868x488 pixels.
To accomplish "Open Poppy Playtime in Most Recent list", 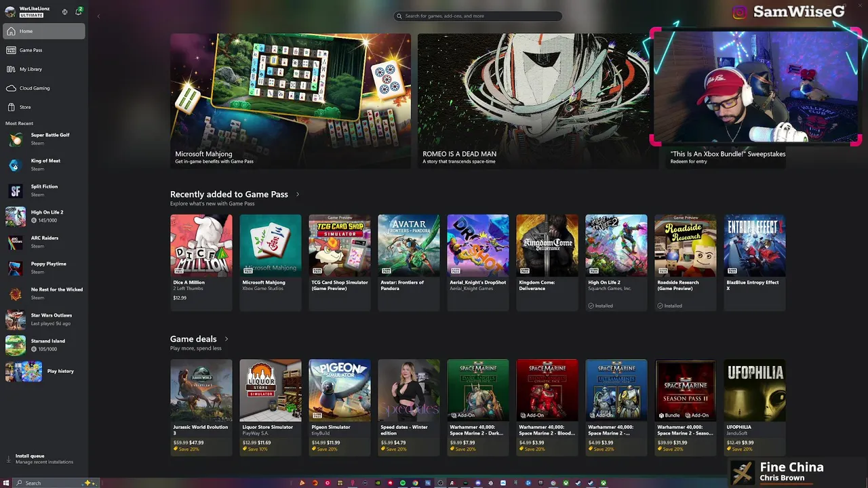I will coord(44,268).
